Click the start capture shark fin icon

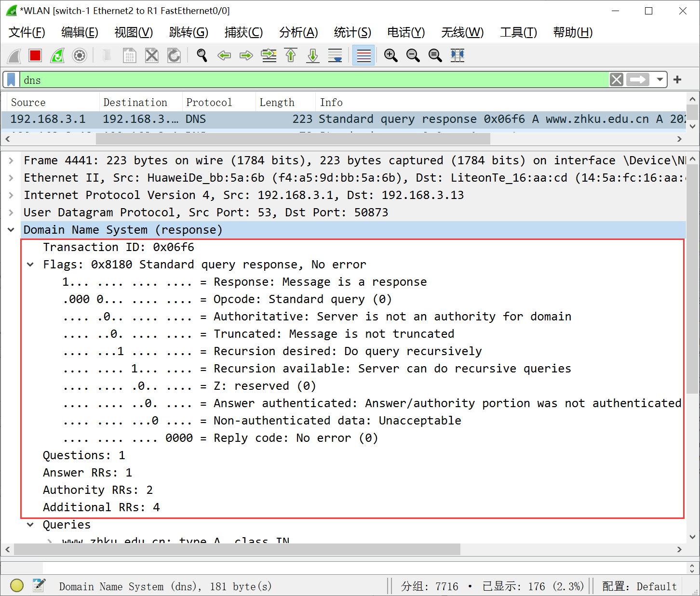(x=14, y=56)
